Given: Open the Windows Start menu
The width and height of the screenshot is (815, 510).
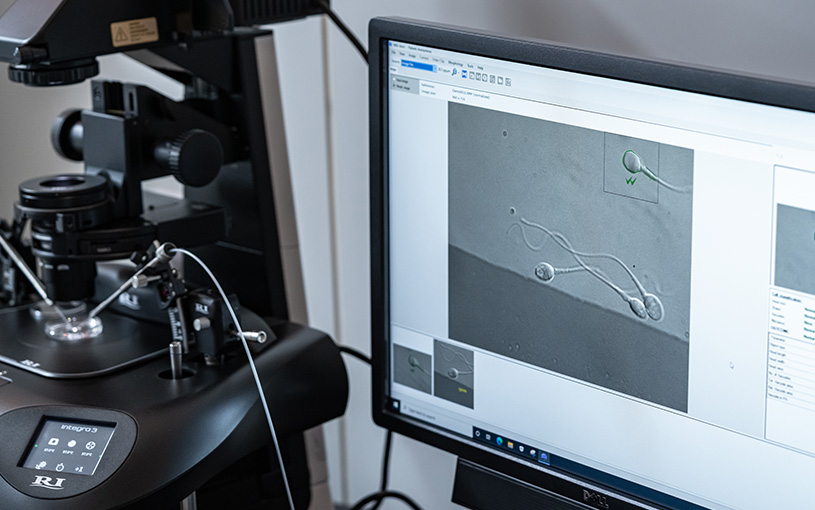Looking at the screenshot, I should [x=396, y=404].
